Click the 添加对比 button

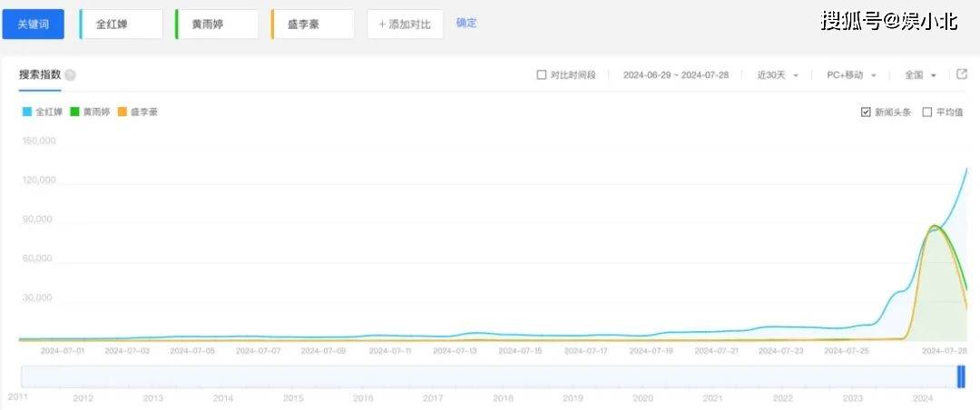pos(405,24)
